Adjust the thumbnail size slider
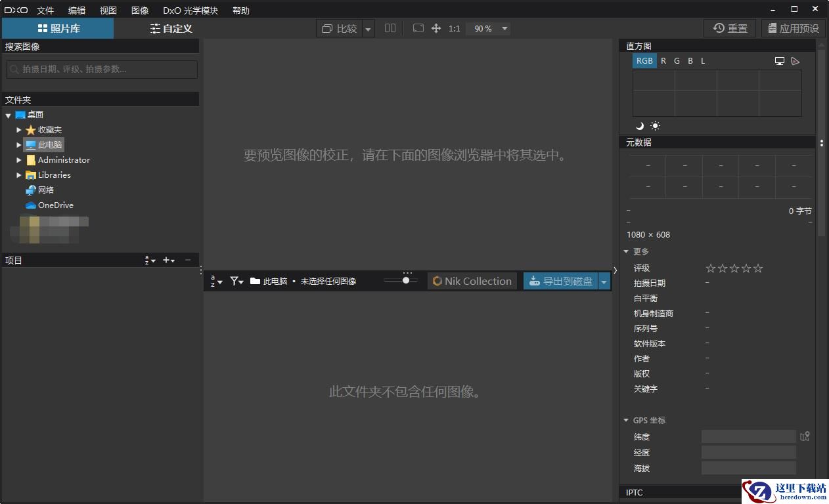The image size is (829, 504). [401, 281]
